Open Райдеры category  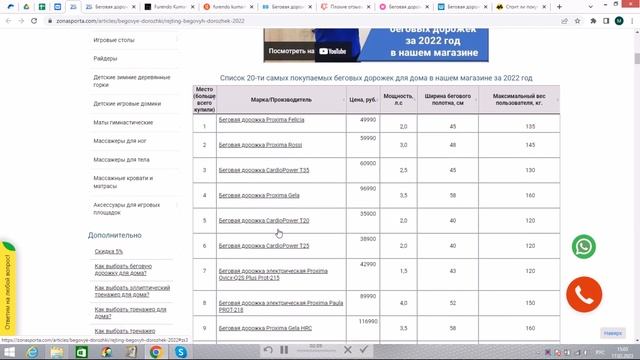pyautogui.click(x=105, y=59)
